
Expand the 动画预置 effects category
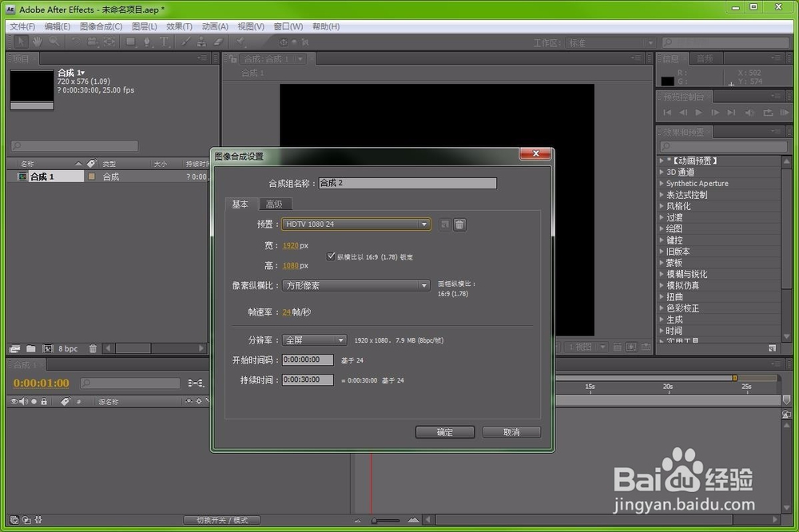[x=662, y=161]
